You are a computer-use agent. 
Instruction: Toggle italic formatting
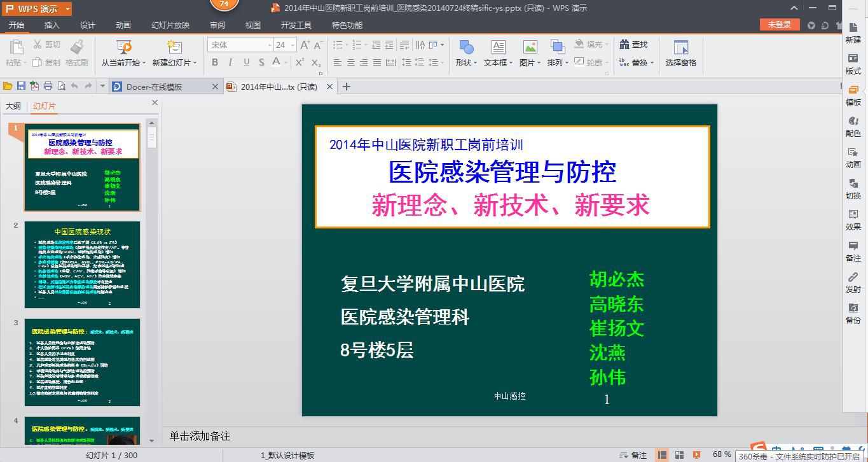230,63
